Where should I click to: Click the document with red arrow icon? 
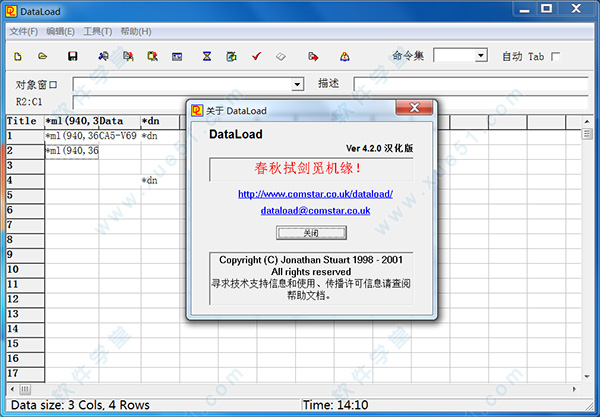pyautogui.click(x=313, y=56)
